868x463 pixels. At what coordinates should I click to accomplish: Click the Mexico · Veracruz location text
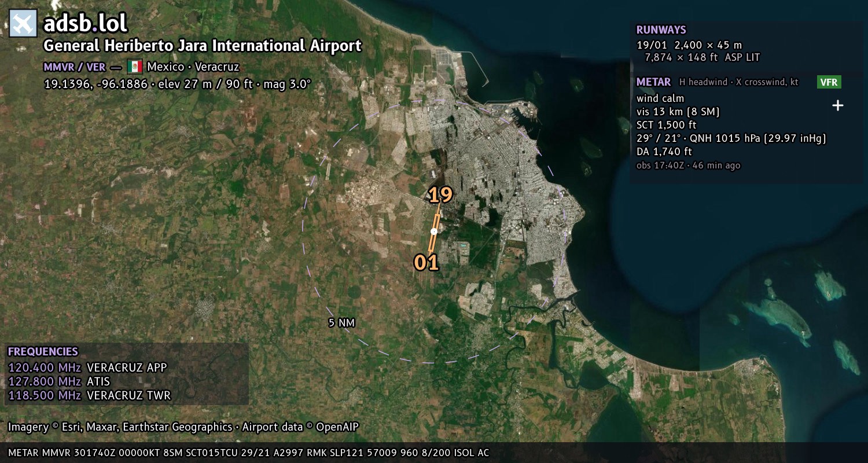pyautogui.click(x=193, y=67)
